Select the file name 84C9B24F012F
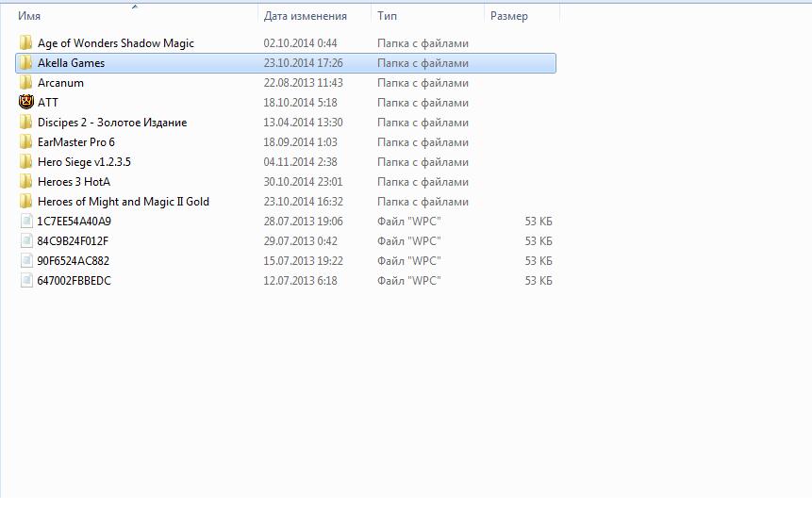The image size is (812, 510). pyautogui.click(x=73, y=240)
